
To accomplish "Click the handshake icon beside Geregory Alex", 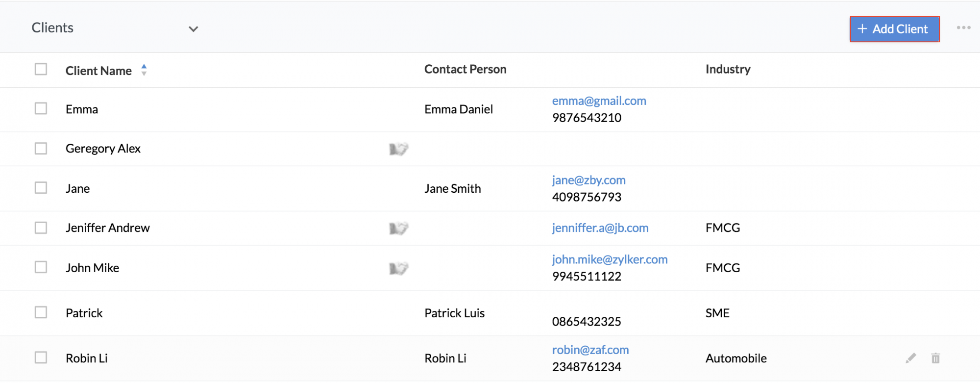I will [x=398, y=149].
